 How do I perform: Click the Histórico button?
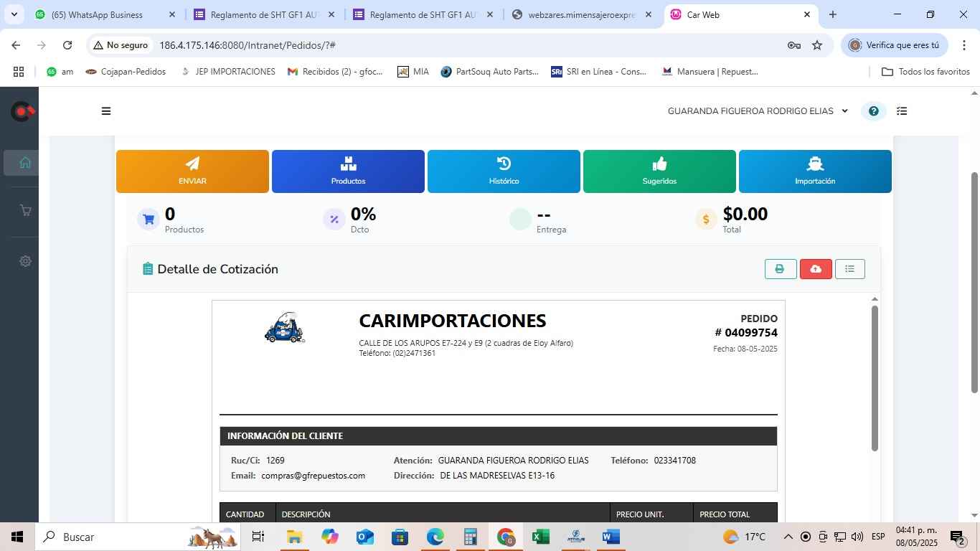pos(504,171)
